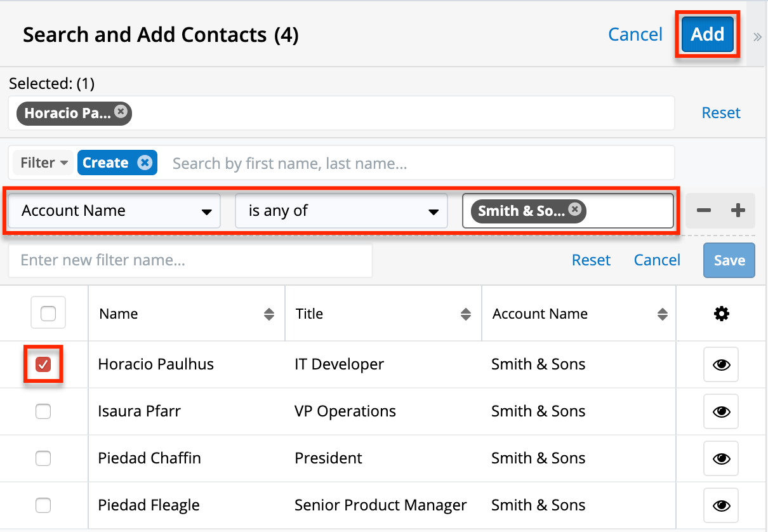Click the plus icon to add filter row
768x532 pixels.
click(738, 211)
